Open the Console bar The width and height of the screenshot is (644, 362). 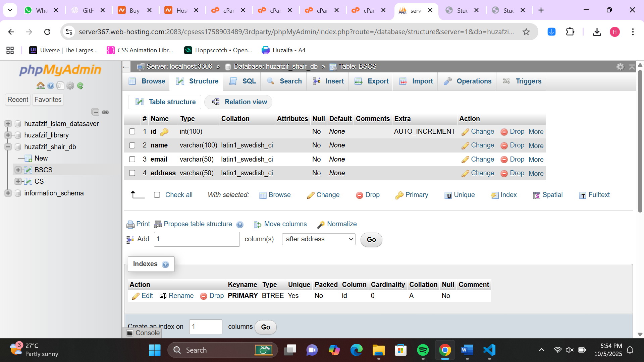[x=144, y=333]
